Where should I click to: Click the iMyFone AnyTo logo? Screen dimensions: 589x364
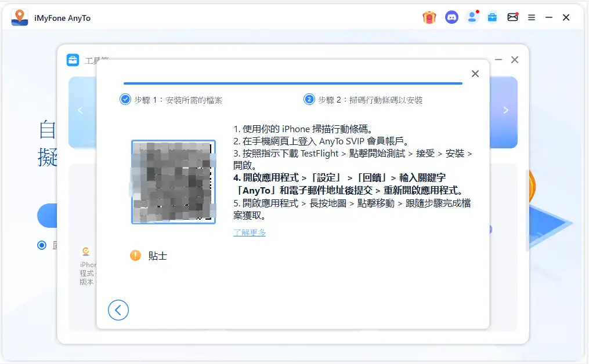click(x=20, y=17)
